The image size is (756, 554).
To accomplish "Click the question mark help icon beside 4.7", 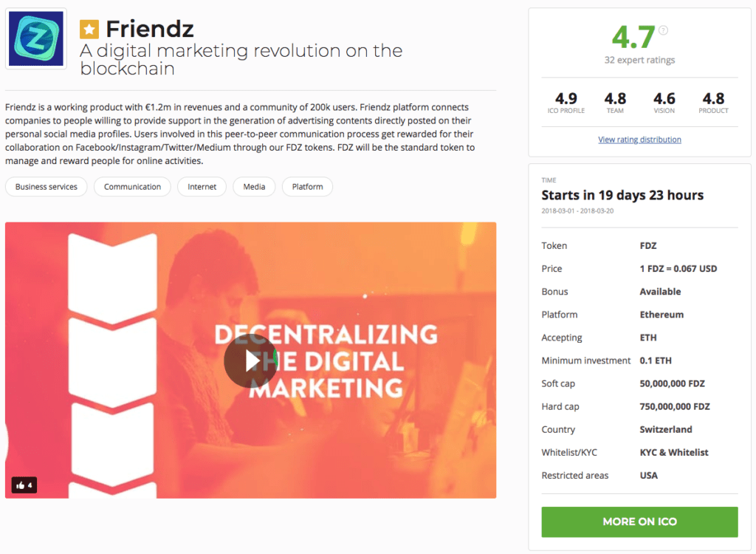I will [664, 30].
